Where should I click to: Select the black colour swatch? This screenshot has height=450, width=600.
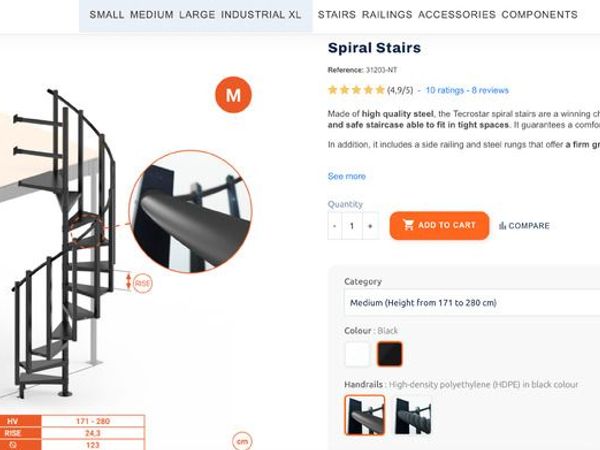(x=389, y=354)
